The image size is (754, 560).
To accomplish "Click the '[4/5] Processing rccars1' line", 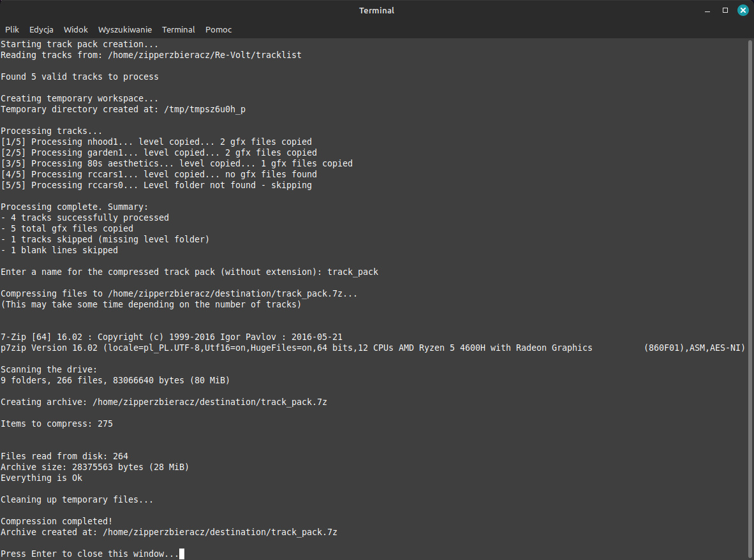I will (159, 175).
